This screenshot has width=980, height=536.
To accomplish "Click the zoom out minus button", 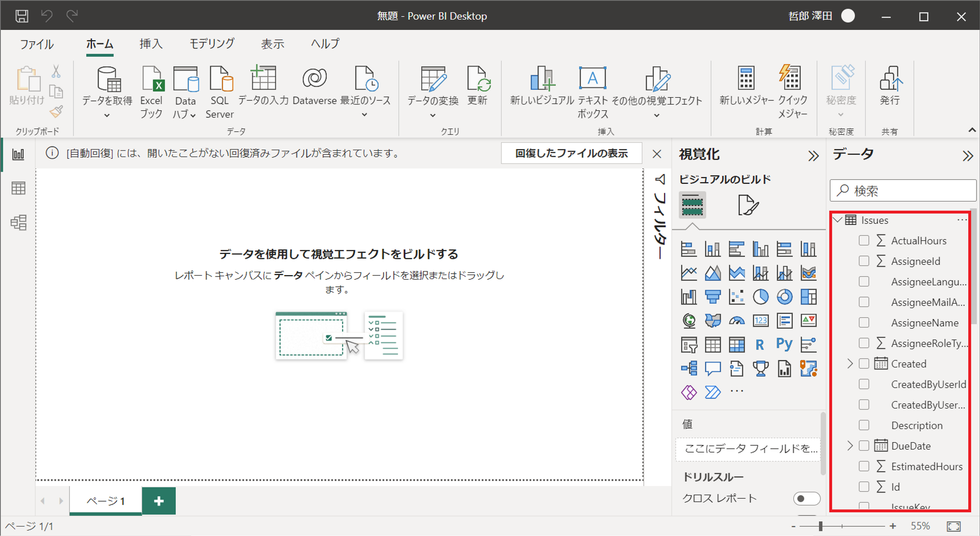I will click(793, 526).
